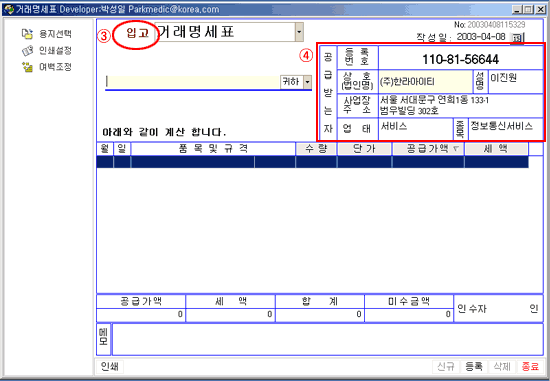
Task: Click the 단가 column header
Action: [364, 149]
